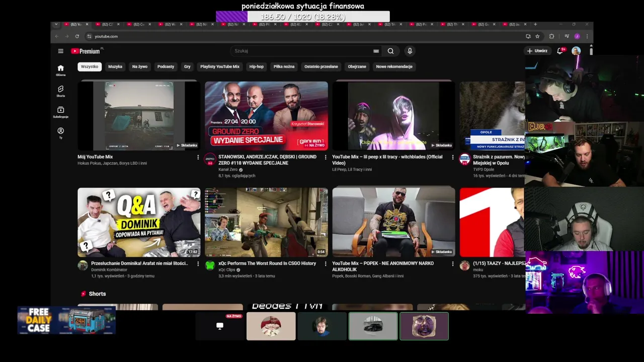Screen dimensions: 644x362
Task: Go forward with browser forward arrow
Action: click(x=66, y=36)
